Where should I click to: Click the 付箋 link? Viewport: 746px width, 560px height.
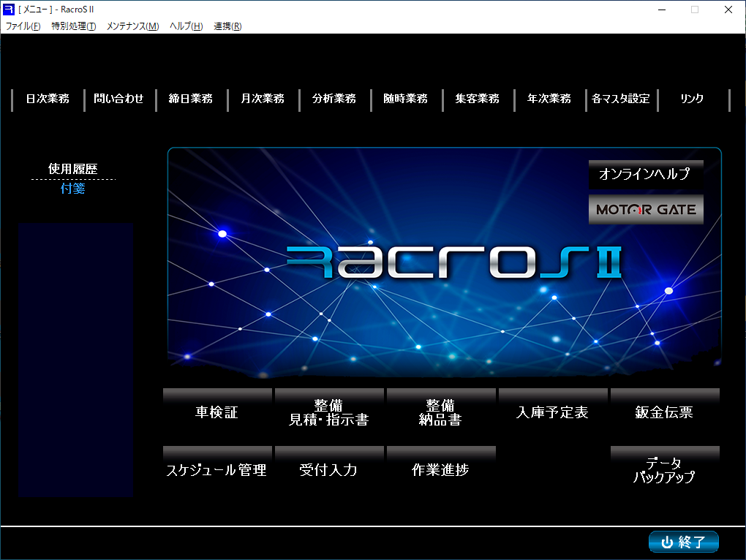73,189
